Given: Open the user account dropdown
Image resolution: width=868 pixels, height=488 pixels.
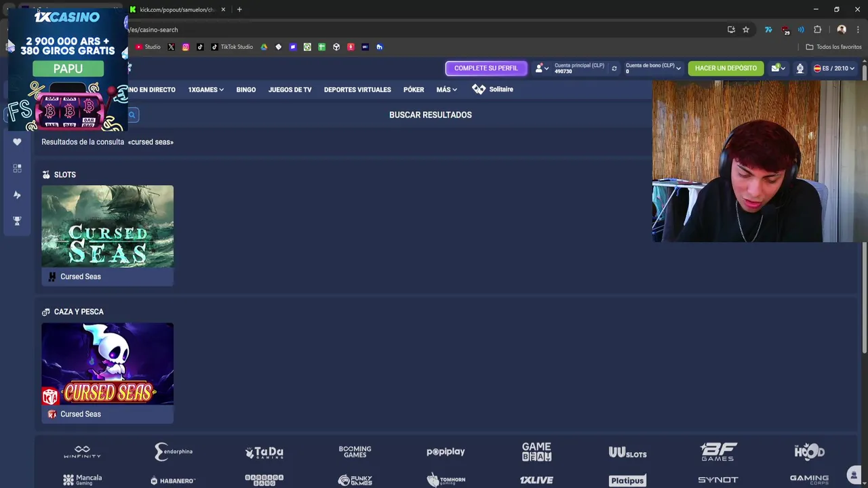Looking at the screenshot, I should pos(542,68).
